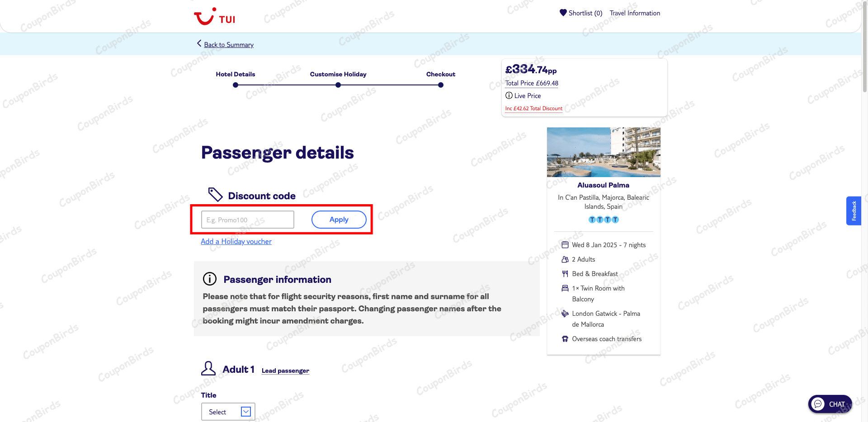This screenshot has width=868, height=422.
Task: Click the back chevron beside Back to Summary
Action: coord(199,44)
